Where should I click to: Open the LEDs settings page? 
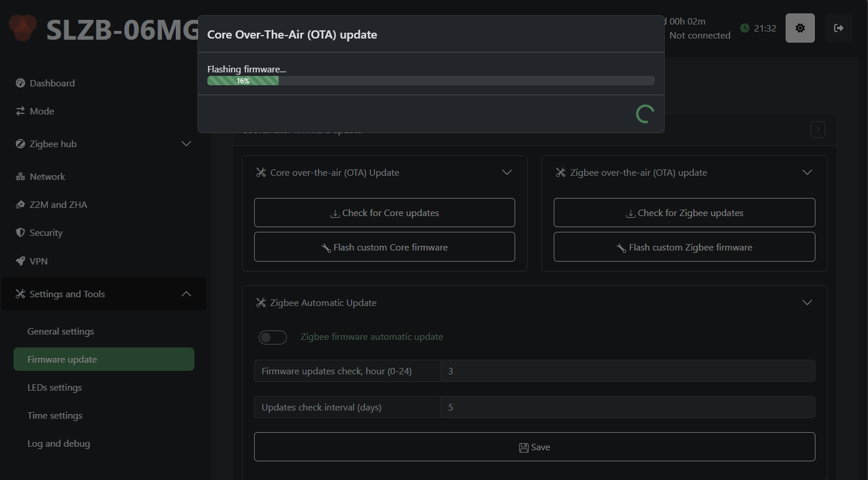54,387
